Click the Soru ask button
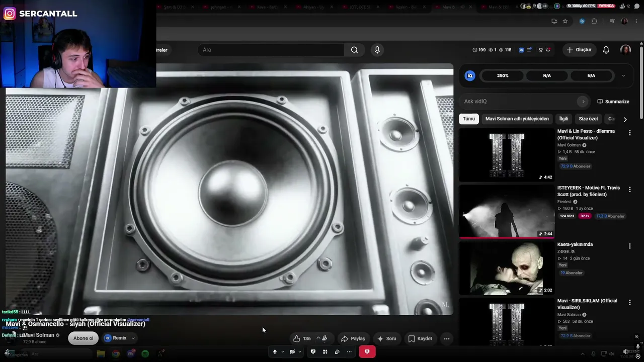Image resolution: width=644 pixels, height=362 pixels. click(386, 338)
